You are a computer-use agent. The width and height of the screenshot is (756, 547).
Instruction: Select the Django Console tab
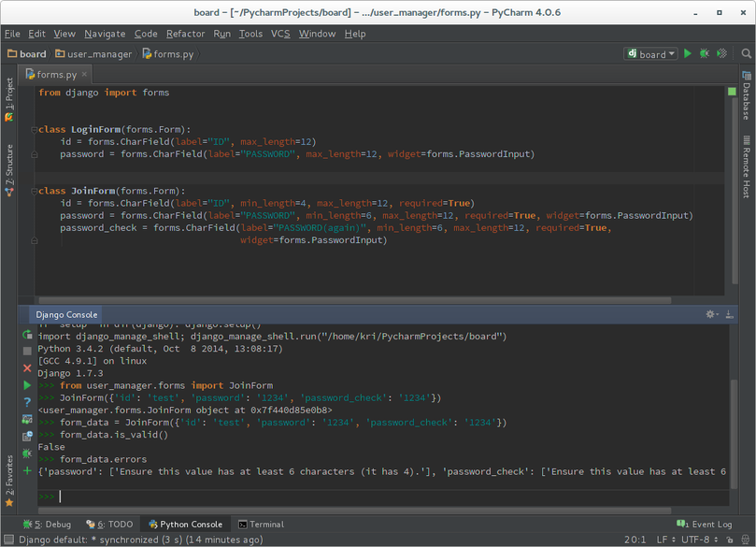click(66, 314)
